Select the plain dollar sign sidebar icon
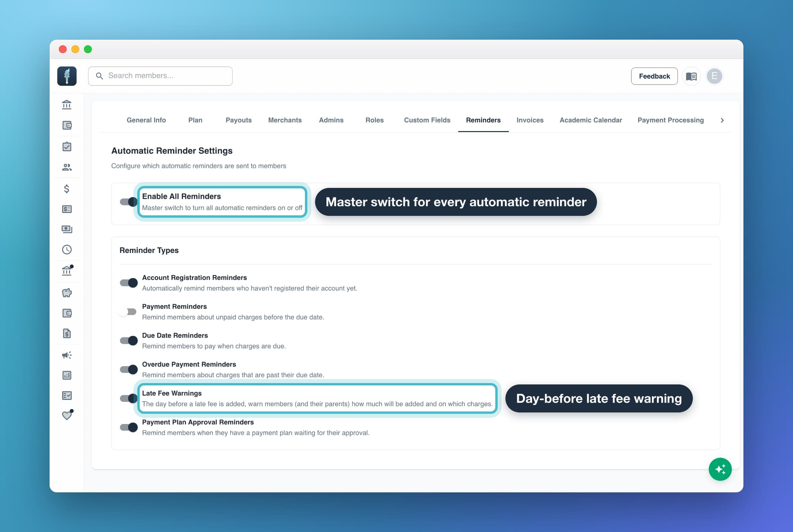 [x=67, y=189]
